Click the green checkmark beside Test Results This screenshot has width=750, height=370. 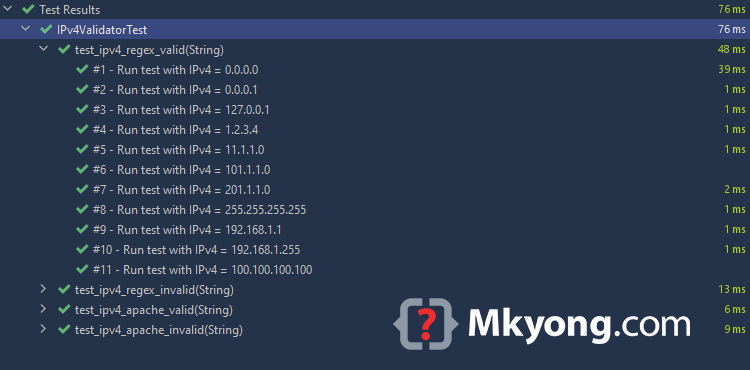coord(28,9)
